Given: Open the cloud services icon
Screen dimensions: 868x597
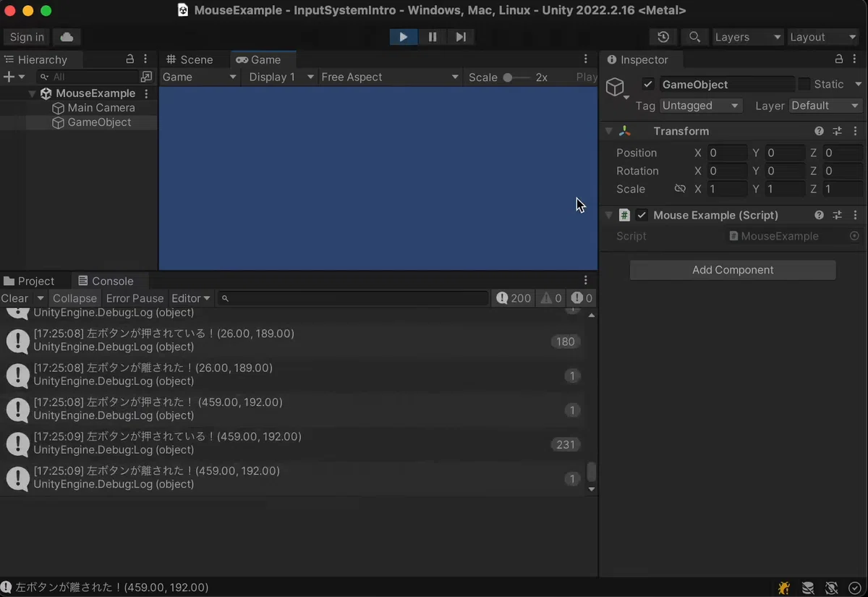Looking at the screenshot, I should 67,37.
